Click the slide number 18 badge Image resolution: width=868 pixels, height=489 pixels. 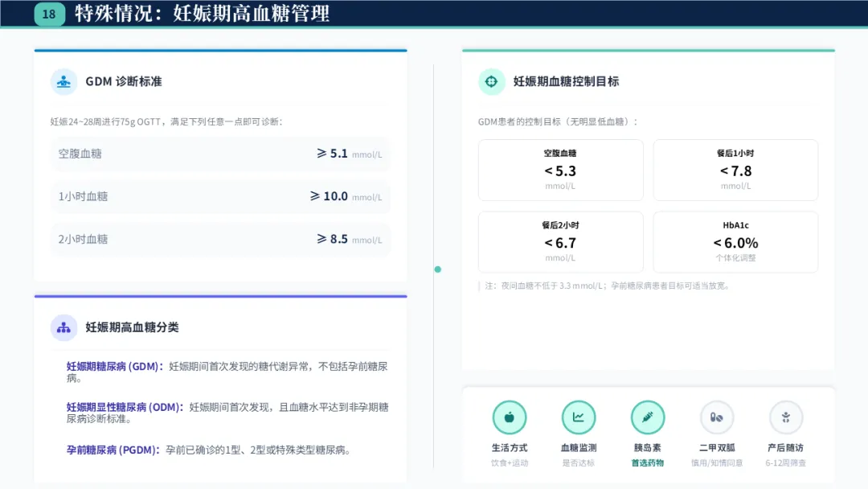(x=49, y=14)
